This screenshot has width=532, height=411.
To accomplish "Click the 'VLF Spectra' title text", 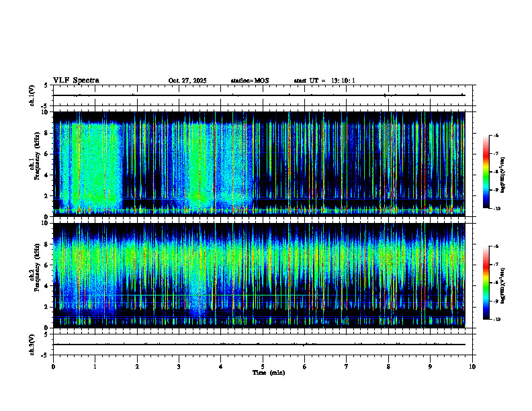I will (76, 81).
